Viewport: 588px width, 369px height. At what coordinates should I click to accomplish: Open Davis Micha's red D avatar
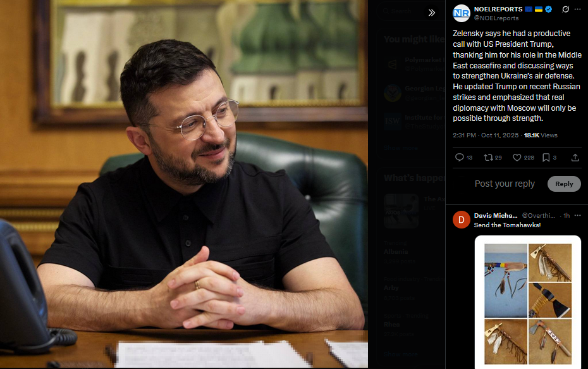[x=462, y=220]
